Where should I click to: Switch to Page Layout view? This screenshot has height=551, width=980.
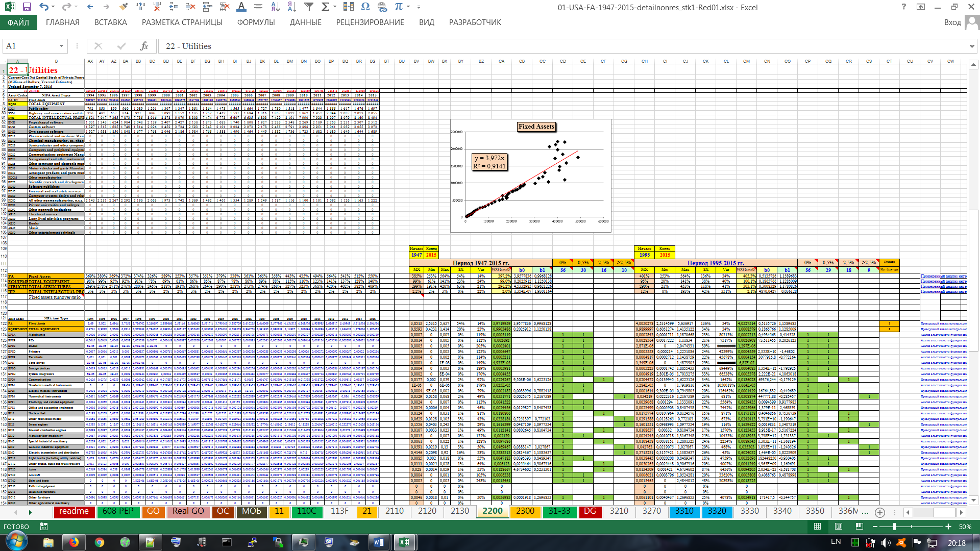point(839,527)
